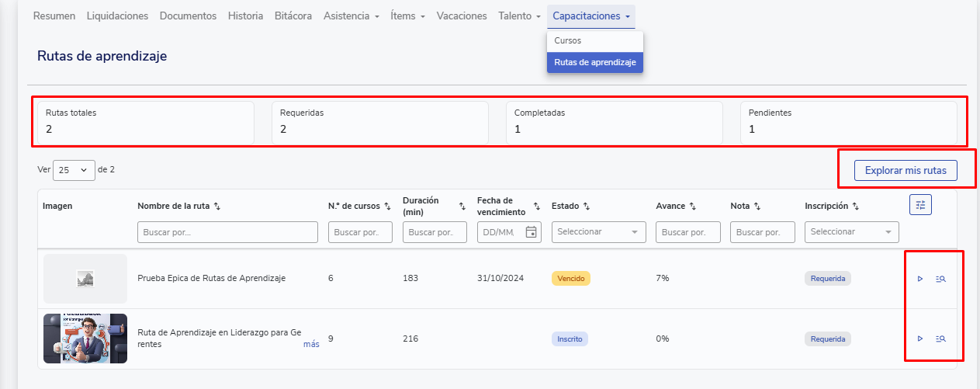Click the Explorar mis rutas button
Viewport: 980px width, 389px height.
point(905,170)
